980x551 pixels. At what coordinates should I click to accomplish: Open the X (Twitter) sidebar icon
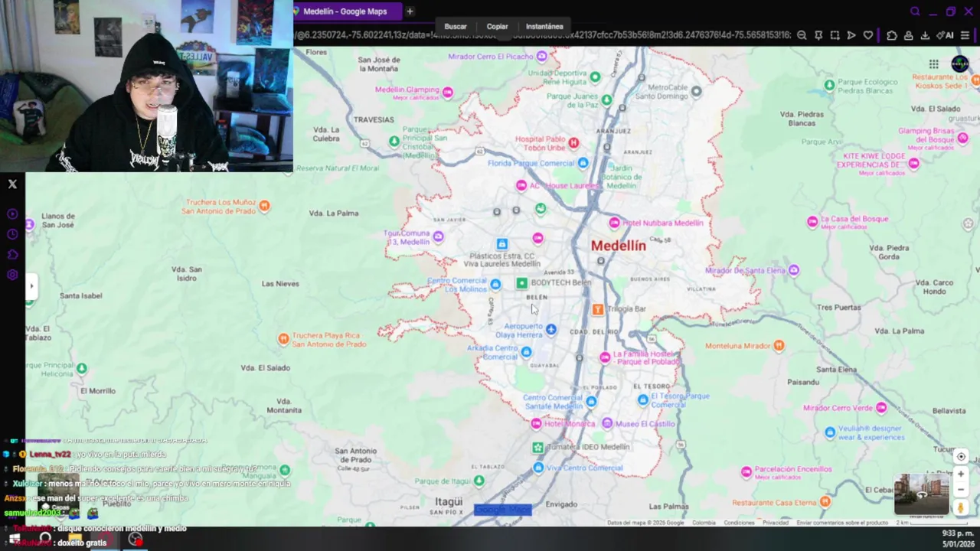tap(12, 184)
